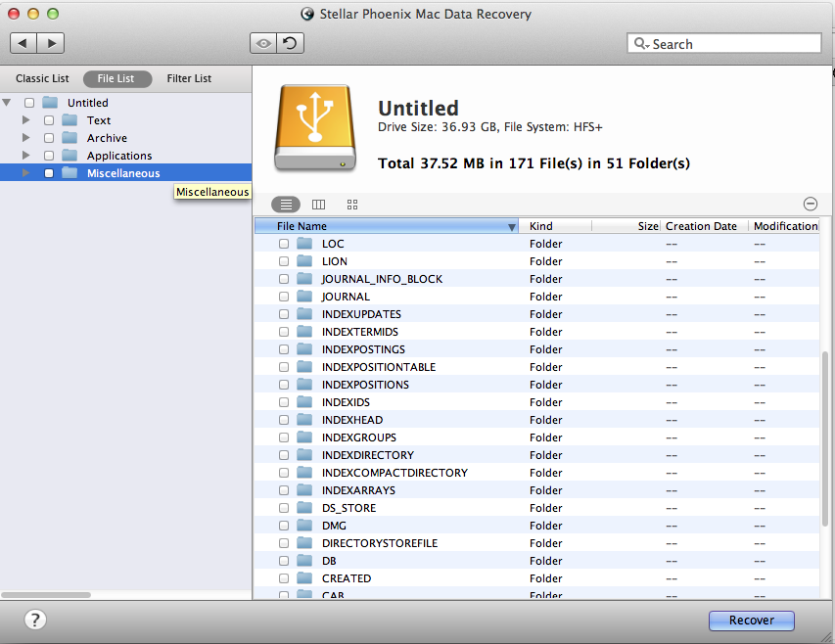Click the JOURNAL_INFO_BLOCK folder icon

click(x=304, y=278)
